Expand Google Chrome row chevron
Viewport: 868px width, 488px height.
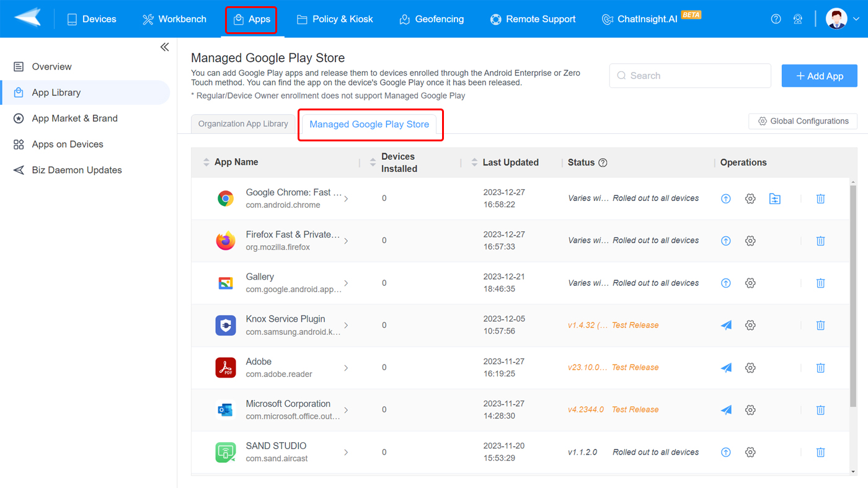coord(346,198)
